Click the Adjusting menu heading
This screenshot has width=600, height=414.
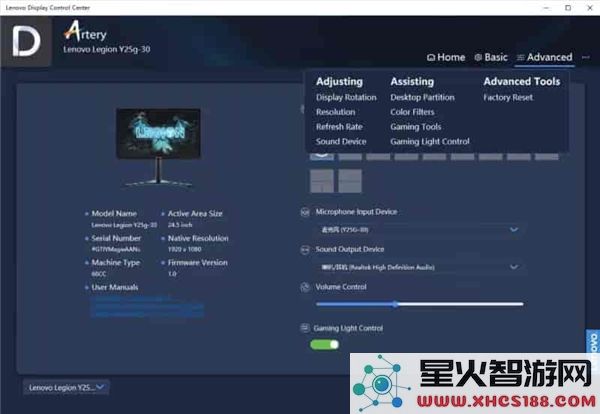click(x=339, y=81)
